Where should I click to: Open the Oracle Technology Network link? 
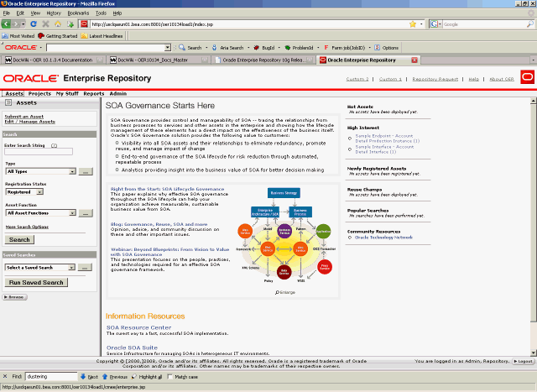[x=383, y=237]
